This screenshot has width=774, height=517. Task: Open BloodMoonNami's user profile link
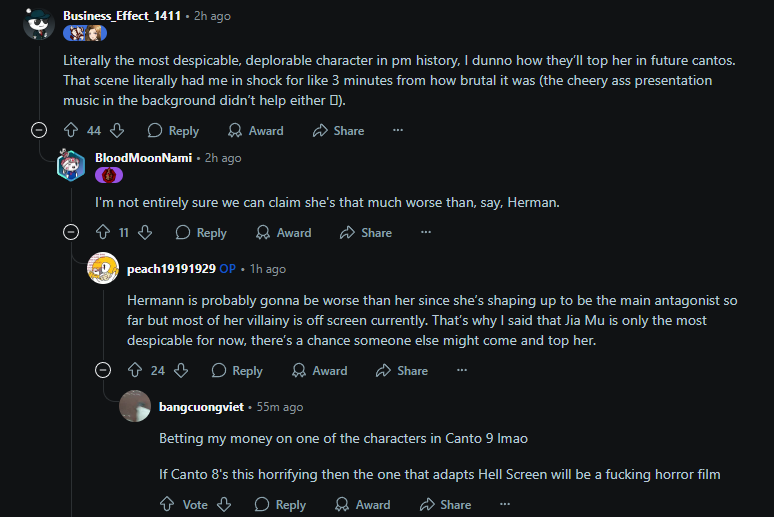click(x=143, y=158)
